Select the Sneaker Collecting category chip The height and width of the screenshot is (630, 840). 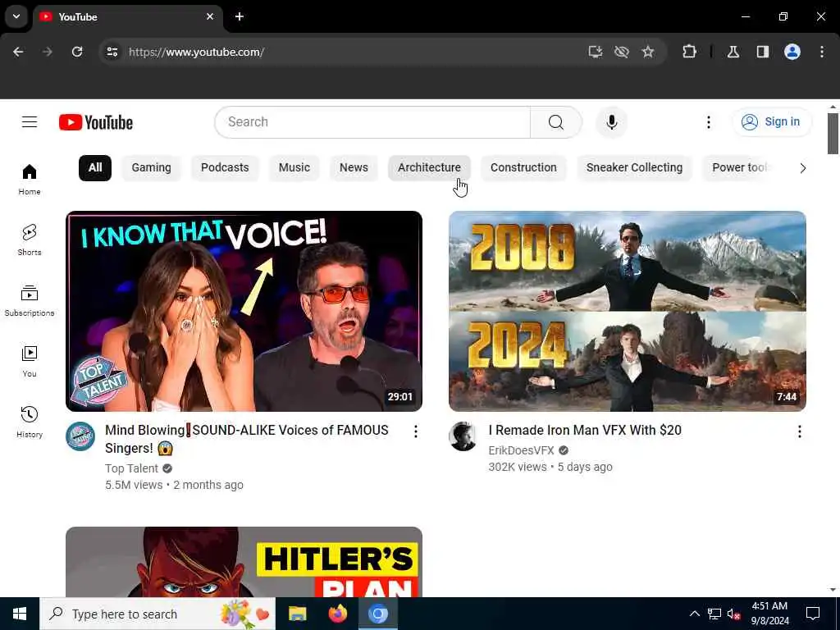point(634,167)
